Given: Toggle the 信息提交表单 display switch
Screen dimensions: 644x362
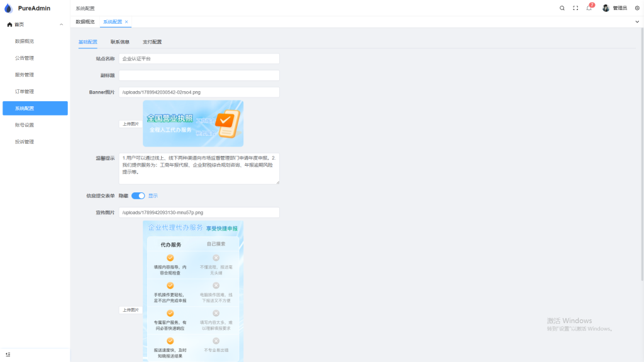Looking at the screenshot, I should (138, 196).
